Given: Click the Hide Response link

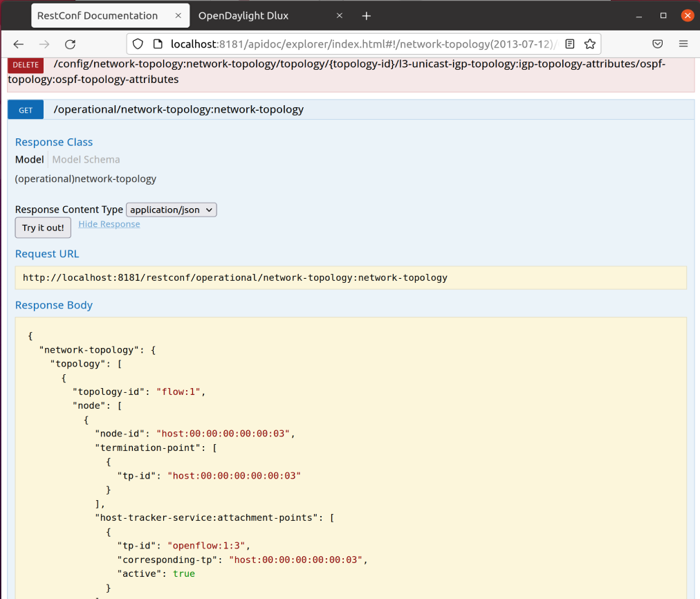Looking at the screenshot, I should (x=109, y=224).
